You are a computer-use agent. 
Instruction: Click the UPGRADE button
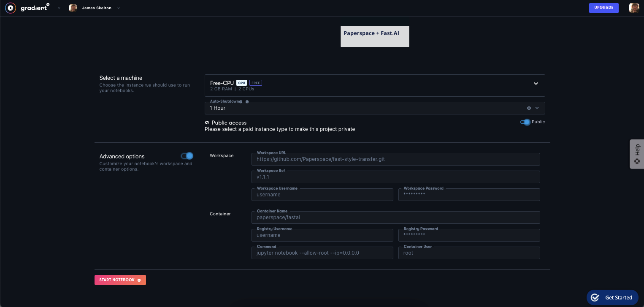(603, 8)
